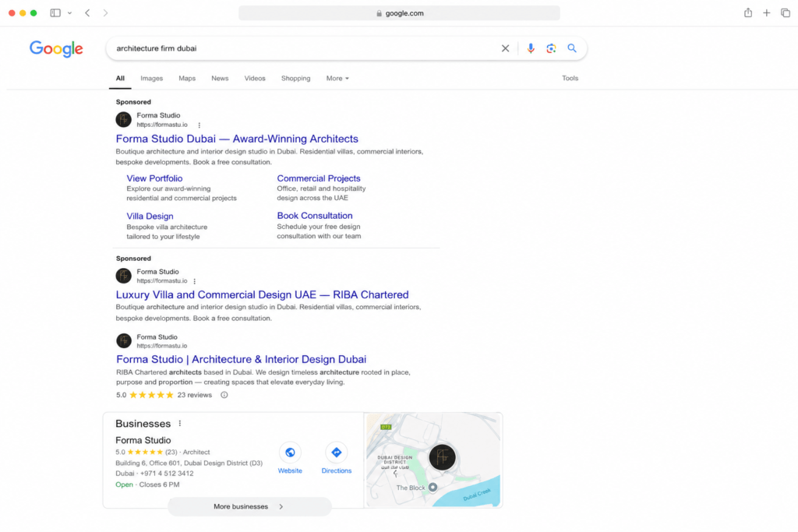Start voice search with the microphone icon
This screenshot has width=798, height=532.
pos(530,48)
